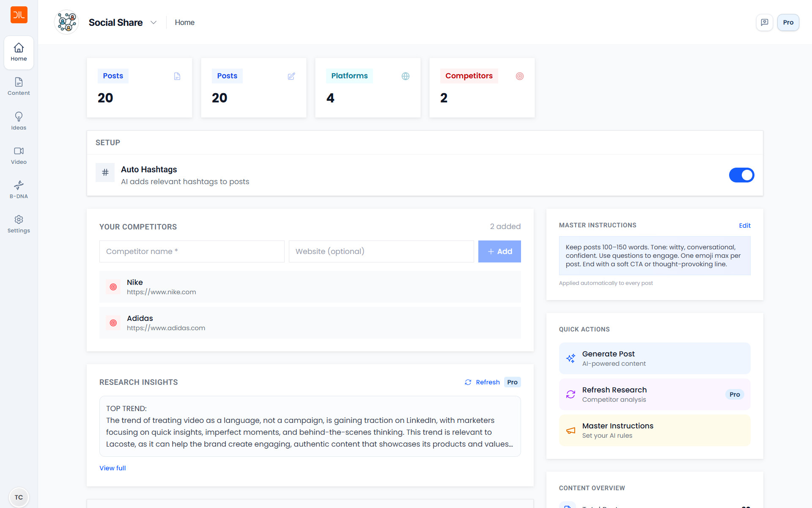Click the orange app logo icon
Screen dimensions: 812x508
(x=19, y=15)
